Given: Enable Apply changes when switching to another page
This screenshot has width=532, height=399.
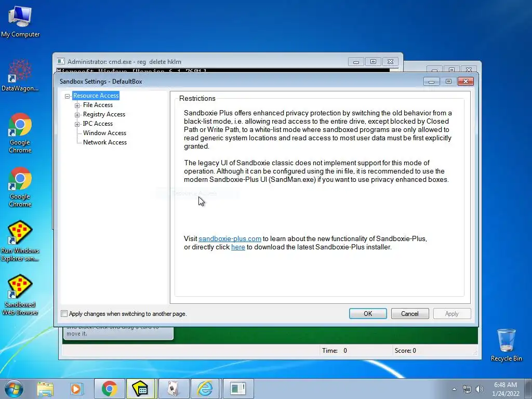Looking at the screenshot, I should click(x=64, y=314).
